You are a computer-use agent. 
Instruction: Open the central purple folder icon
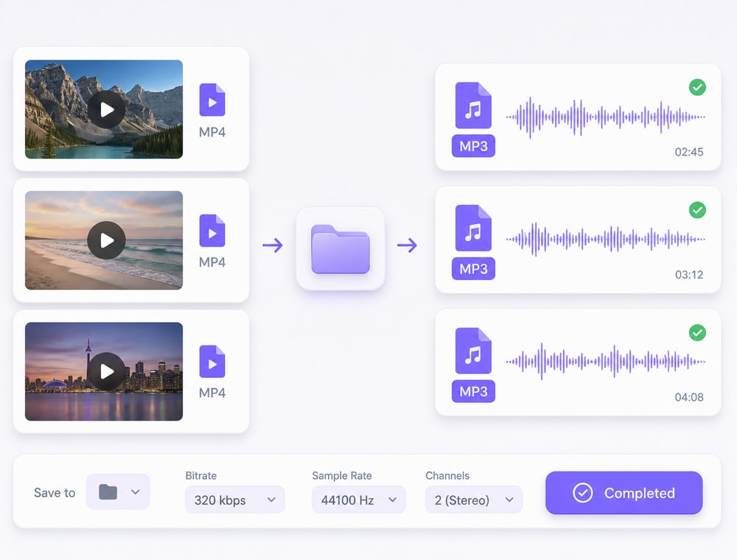[x=340, y=249]
